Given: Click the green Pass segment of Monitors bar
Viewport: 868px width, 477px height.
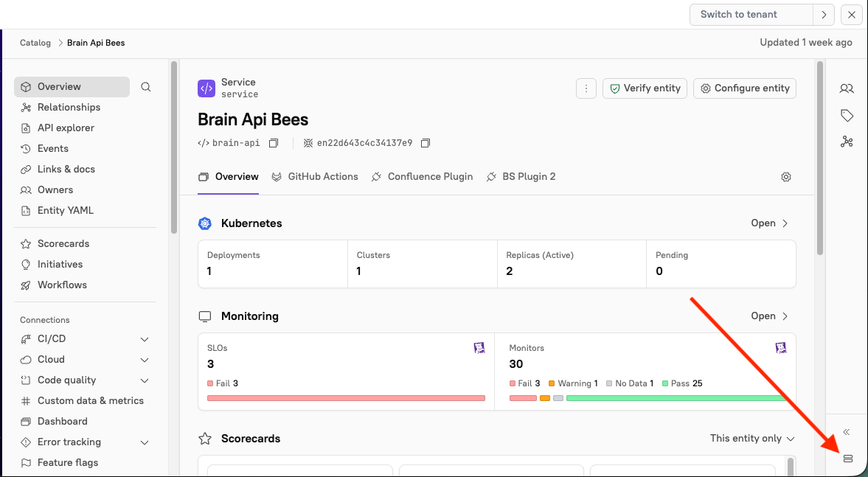Looking at the screenshot, I should point(676,398).
